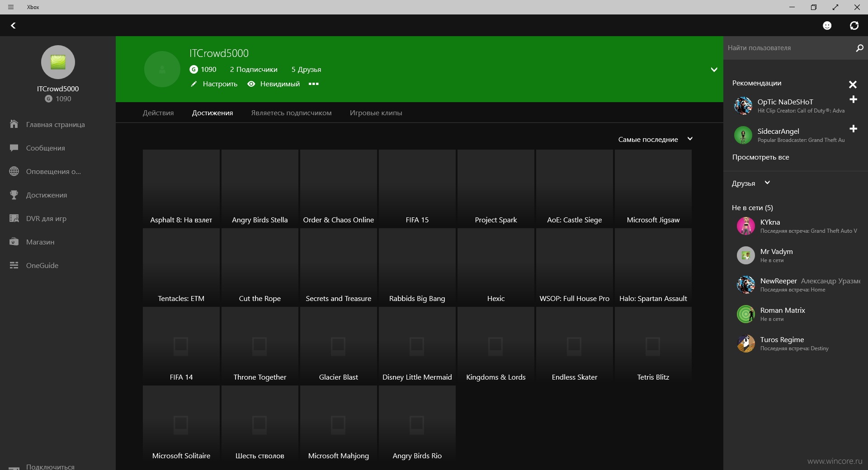Switch to the Действия tab
The image size is (868, 470).
pyautogui.click(x=158, y=113)
